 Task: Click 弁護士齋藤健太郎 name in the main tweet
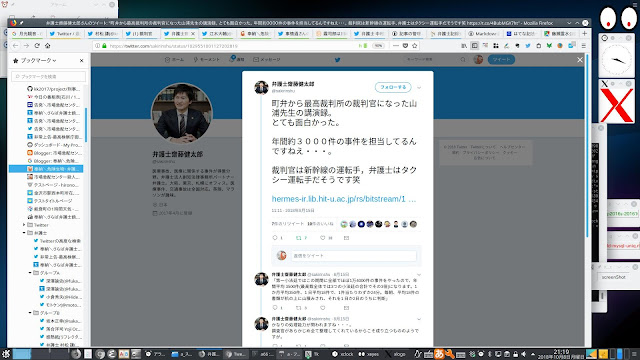[x=293, y=84]
